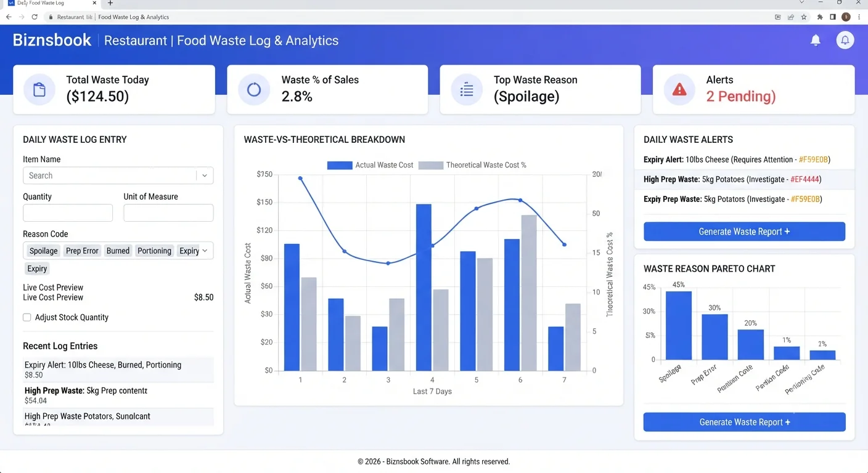The image size is (868, 473).
Task: Open the 'High Prep Waste: 5kg Potatoes' alert
Action: point(744,179)
